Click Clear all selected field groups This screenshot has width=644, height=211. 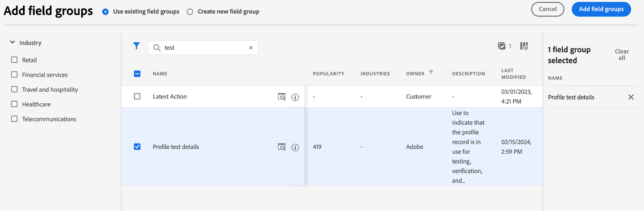622,54
